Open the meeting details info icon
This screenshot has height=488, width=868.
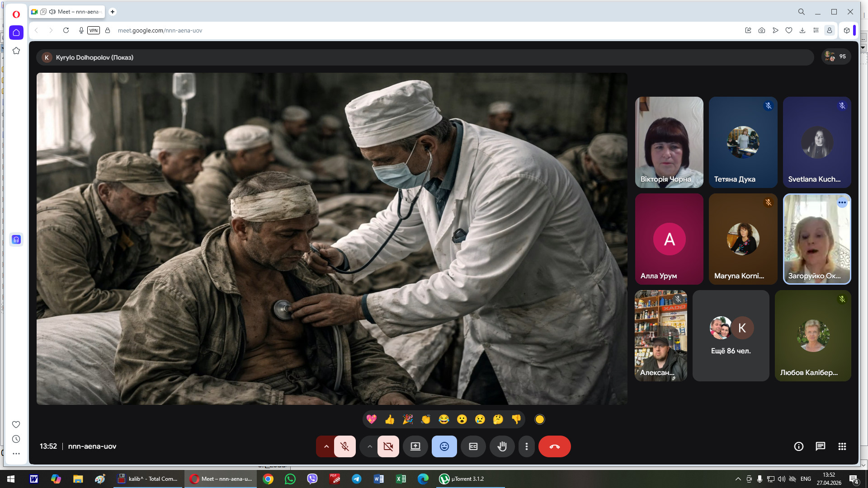point(798,446)
